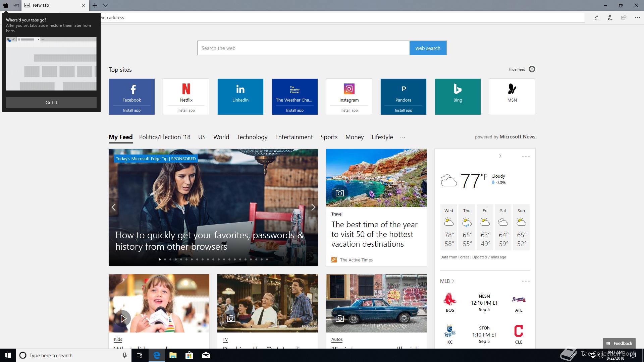Screen dimensions: 644x362
Task: Click the Share page icon
Action: [624, 17]
